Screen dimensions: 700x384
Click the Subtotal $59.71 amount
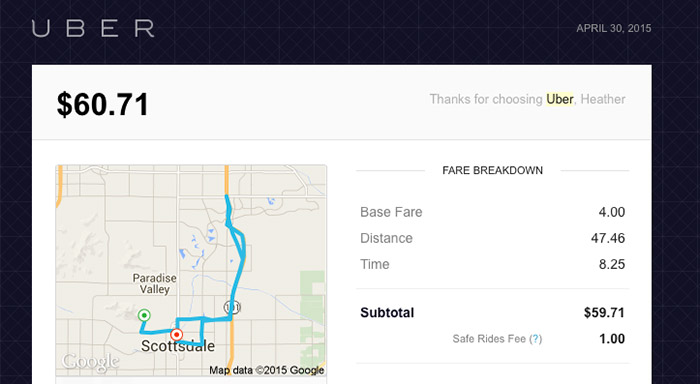click(604, 313)
